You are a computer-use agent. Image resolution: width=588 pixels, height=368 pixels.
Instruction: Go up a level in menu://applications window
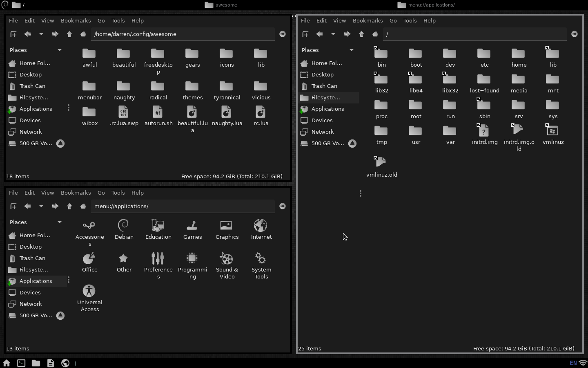[x=69, y=206]
